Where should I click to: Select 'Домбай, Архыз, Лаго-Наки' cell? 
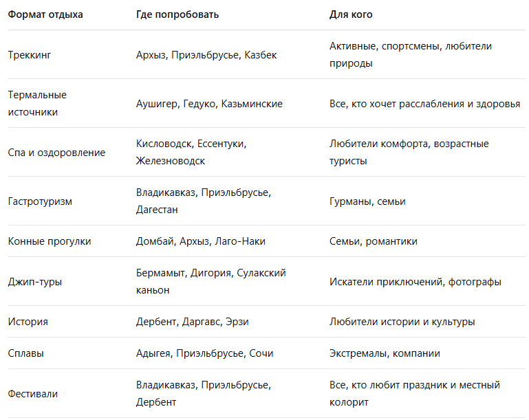201,241
